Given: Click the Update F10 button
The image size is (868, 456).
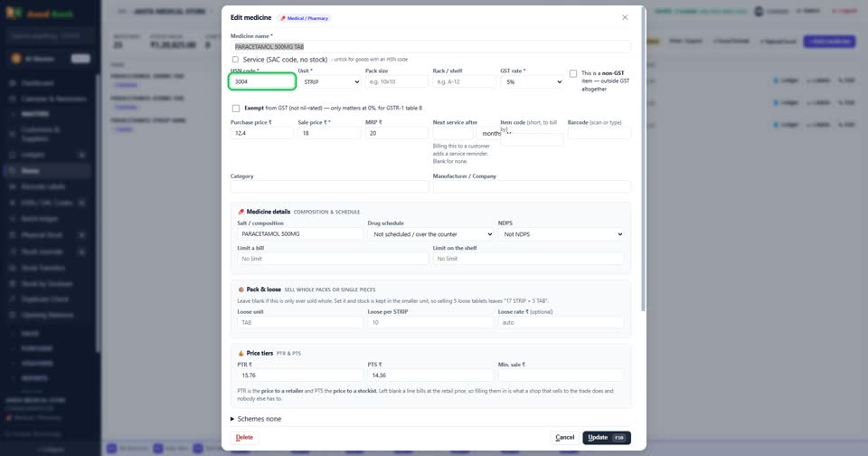Looking at the screenshot, I should pyautogui.click(x=607, y=438).
